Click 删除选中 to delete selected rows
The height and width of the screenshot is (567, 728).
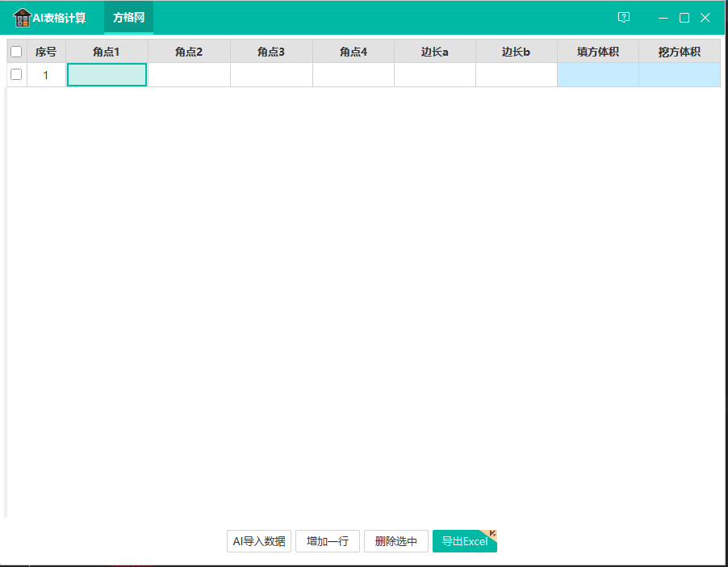(x=395, y=541)
